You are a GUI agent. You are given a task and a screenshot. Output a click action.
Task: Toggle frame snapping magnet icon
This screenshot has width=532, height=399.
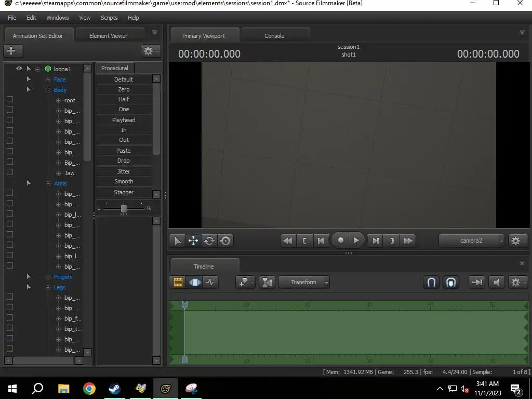point(451,282)
